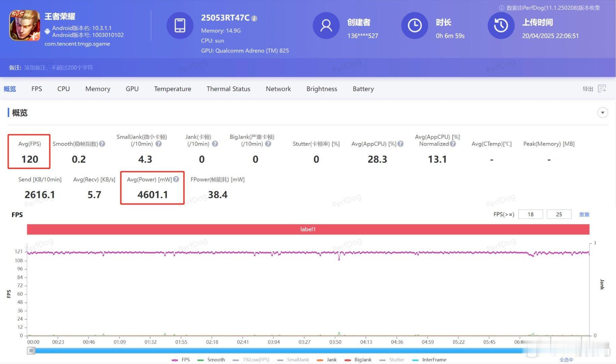The height and width of the screenshot is (364, 616).
Task: Click the Honor of Kings game icon
Action: (25, 25)
